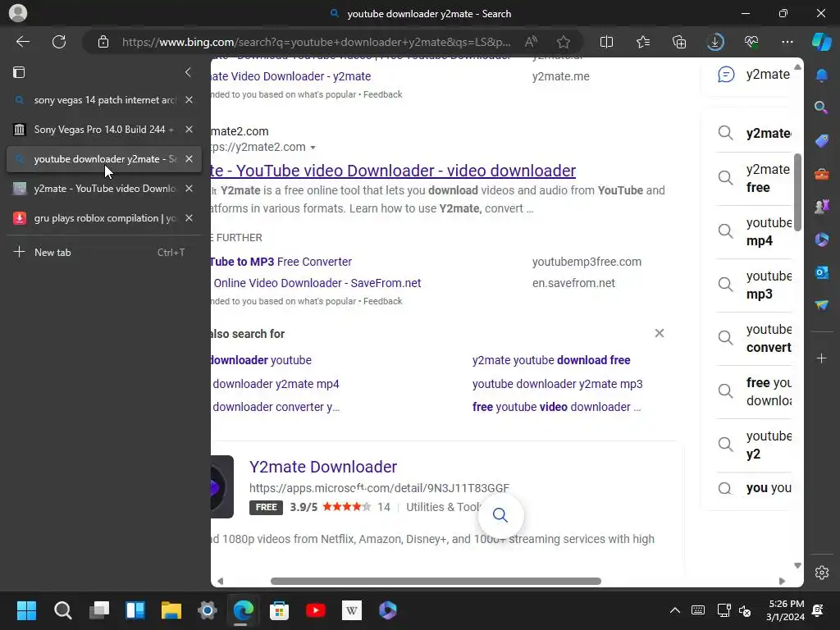This screenshot has width=840, height=630.
Task: Search y2mate youtube download free suggestion
Action: click(551, 360)
